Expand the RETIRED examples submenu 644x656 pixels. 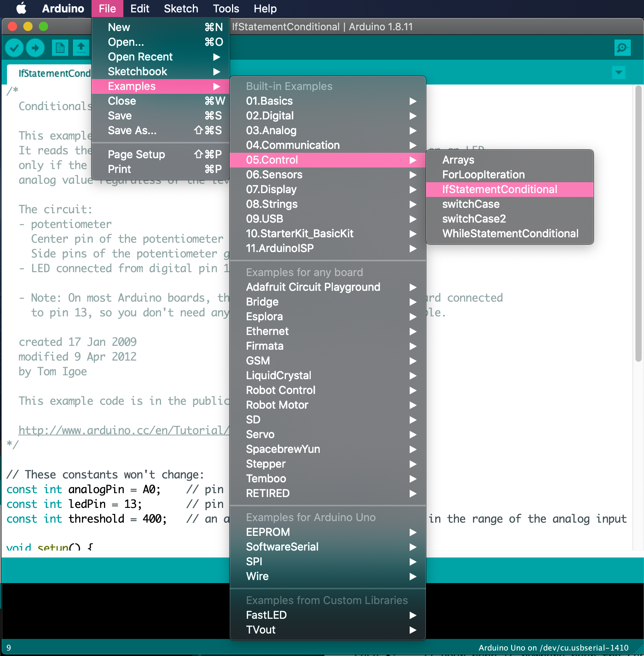(328, 493)
